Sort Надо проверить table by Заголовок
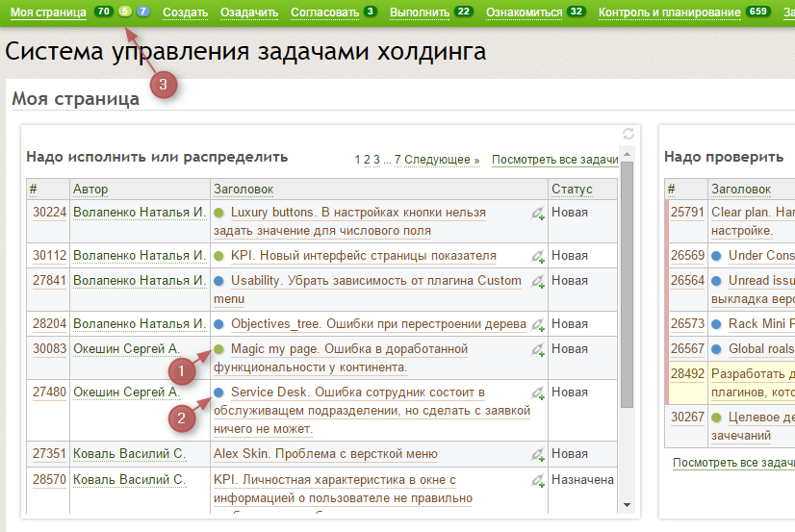 pyautogui.click(x=741, y=189)
